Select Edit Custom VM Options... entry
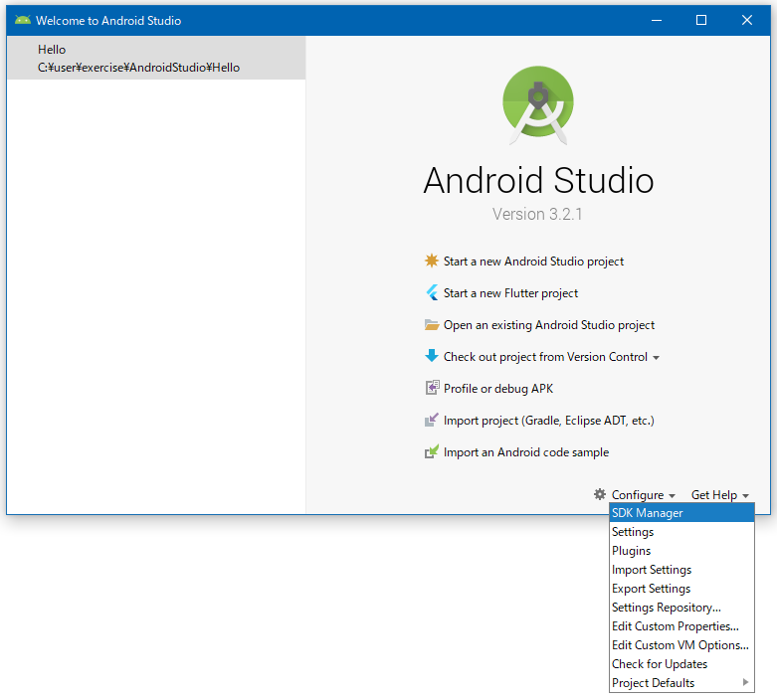Screen dimensions: 777x700 [681, 644]
